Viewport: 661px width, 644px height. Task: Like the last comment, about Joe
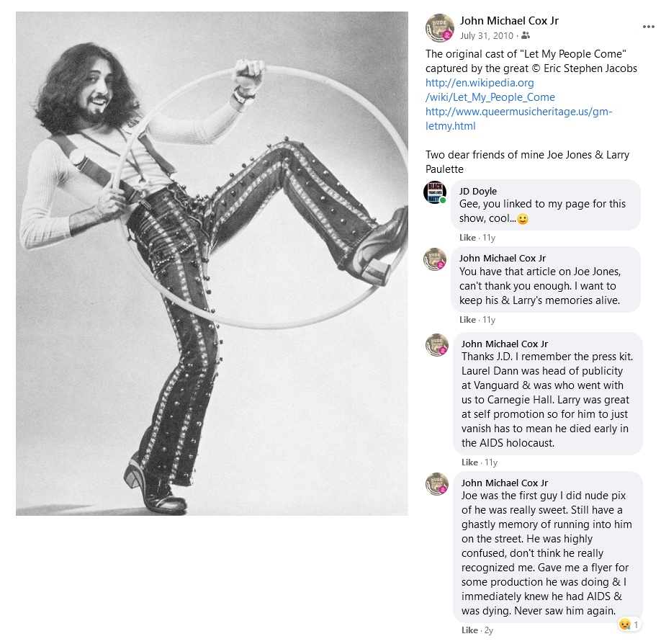469,630
